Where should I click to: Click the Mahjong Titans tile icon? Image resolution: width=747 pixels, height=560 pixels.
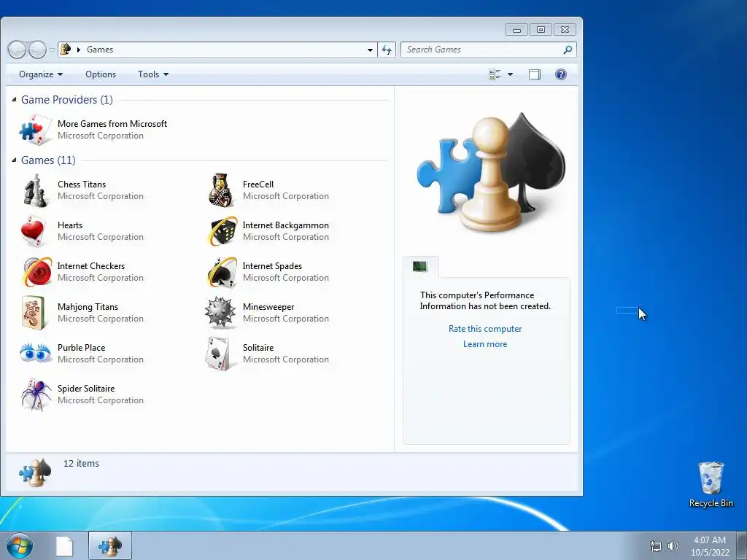tap(34, 313)
